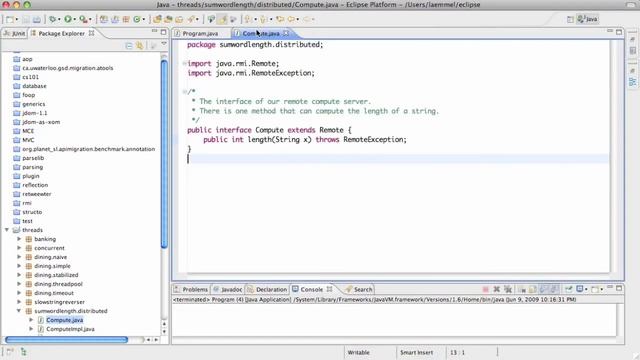Collapse the threads project tree node

pyautogui.click(x=7, y=230)
